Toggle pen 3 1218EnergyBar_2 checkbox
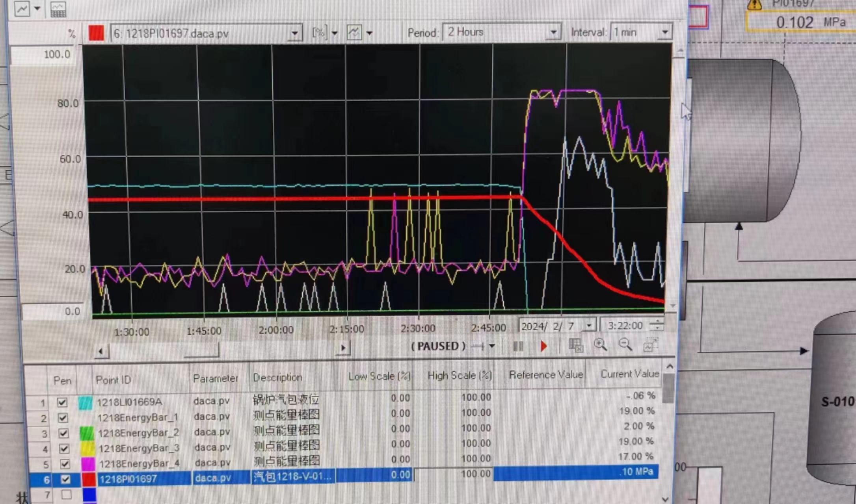This screenshot has width=856, height=504. point(63,433)
